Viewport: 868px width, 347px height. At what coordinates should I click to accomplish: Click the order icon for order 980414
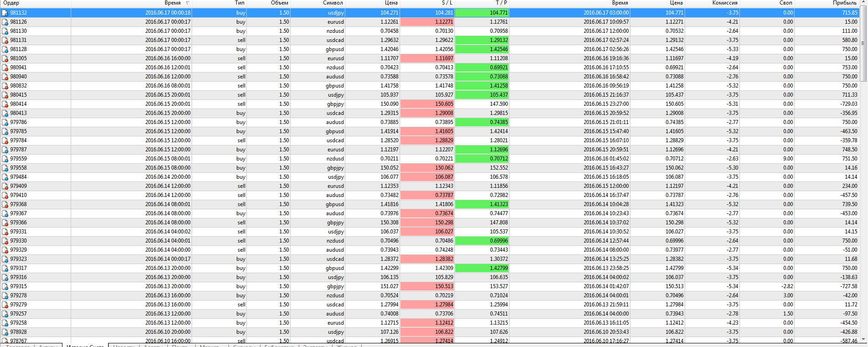point(5,104)
